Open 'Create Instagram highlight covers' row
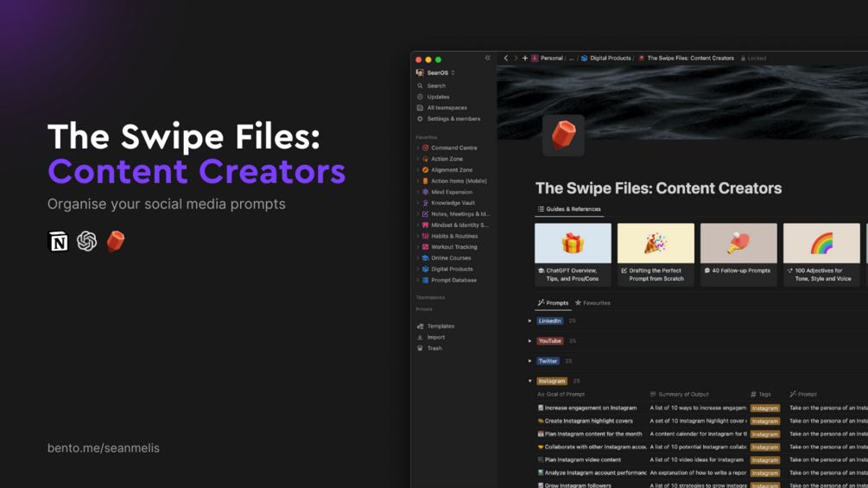 585,421
